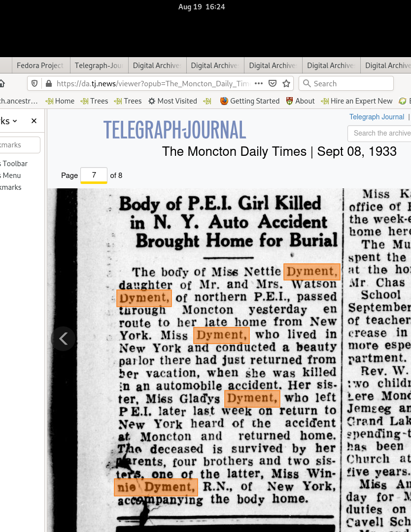The image size is (411, 532).
Task: Open the Most Visited bookmarks folder
Action: 172,101
